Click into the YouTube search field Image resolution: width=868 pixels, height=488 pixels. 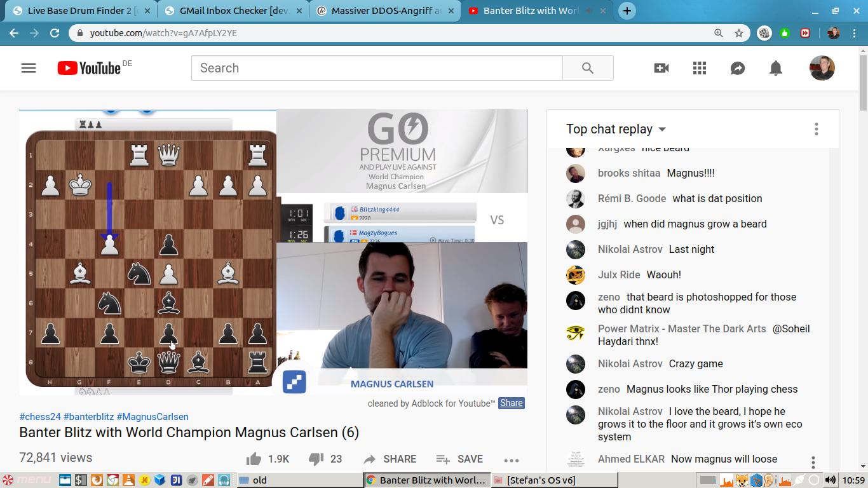point(377,68)
